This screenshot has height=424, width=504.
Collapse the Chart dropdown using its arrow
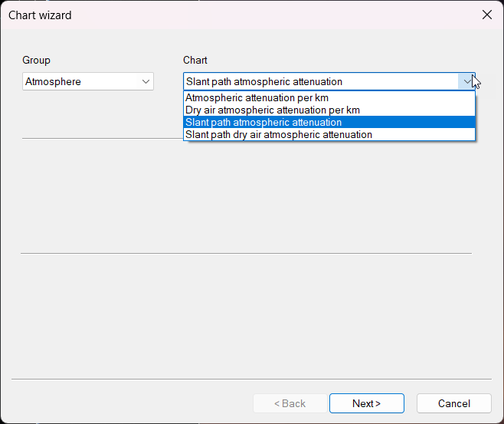tap(466, 81)
